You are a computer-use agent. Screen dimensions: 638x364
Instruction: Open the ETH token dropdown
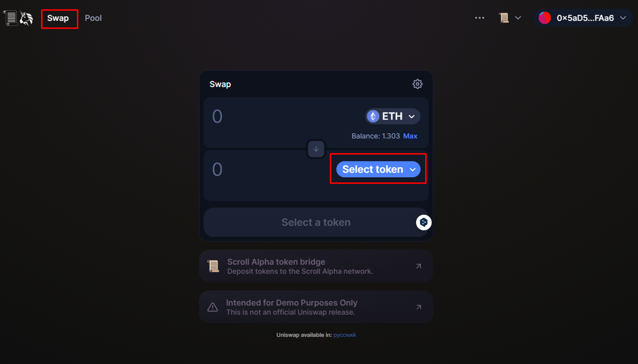[393, 116]
